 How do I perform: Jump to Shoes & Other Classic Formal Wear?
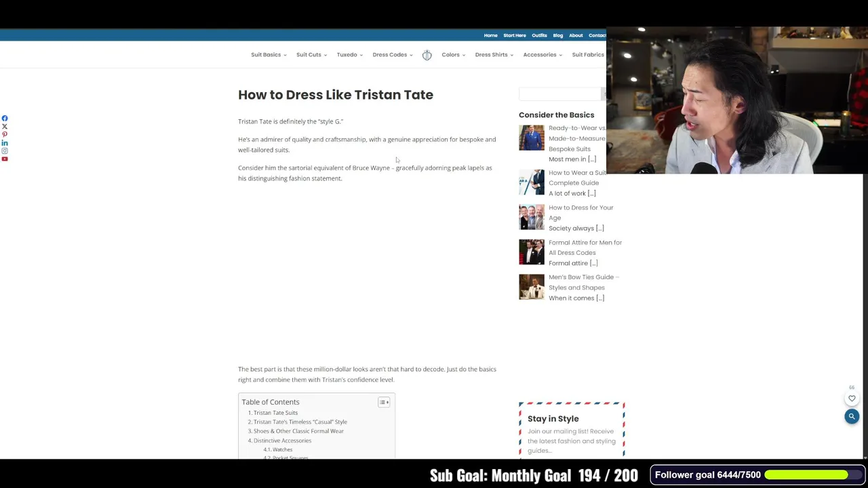298,431
